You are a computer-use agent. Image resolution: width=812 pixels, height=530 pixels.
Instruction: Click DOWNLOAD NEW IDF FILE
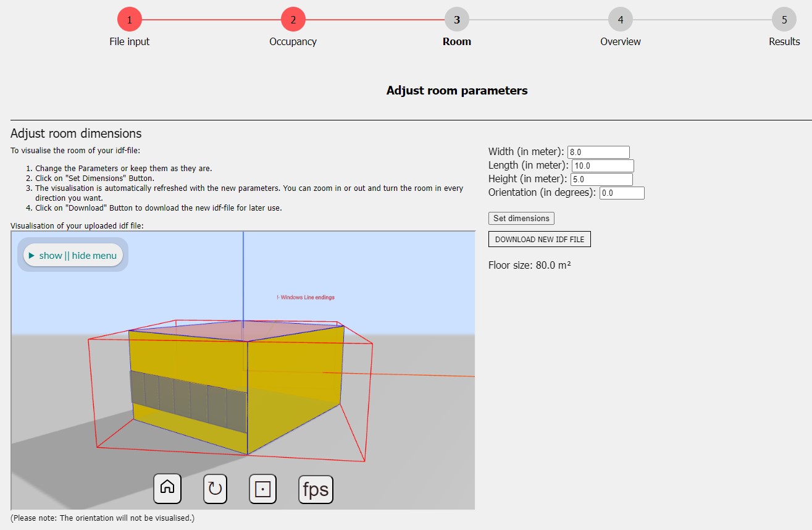(539, 239)
